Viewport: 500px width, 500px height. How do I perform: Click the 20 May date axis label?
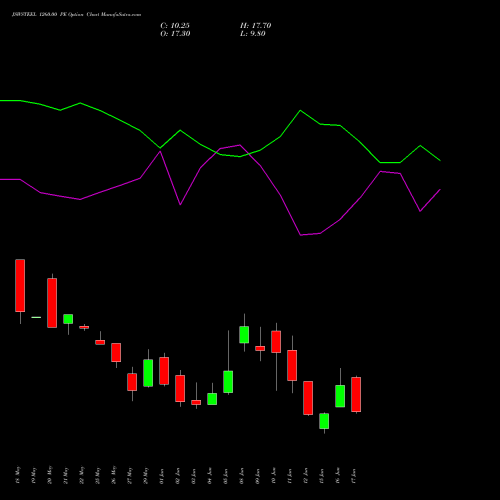[x=50, y=475]
